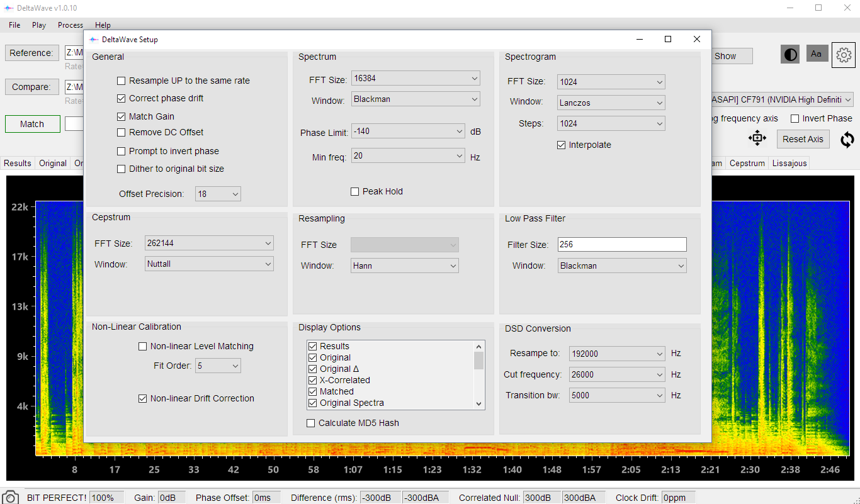Click the Filter Size input field

pos(622,245)
